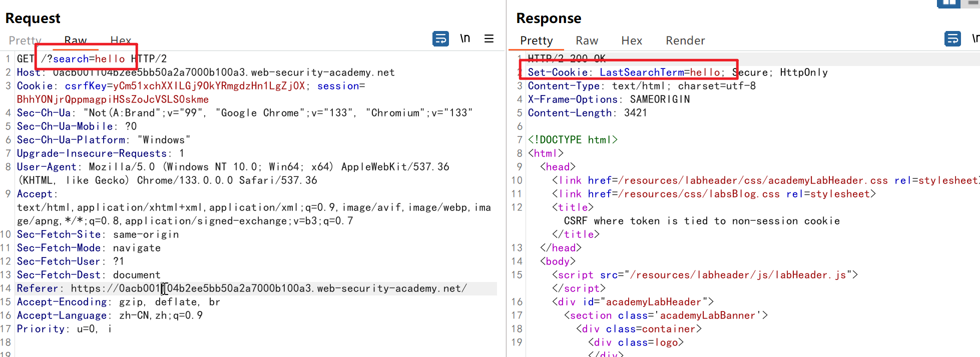Switch Request view to Hex tab
Image resolution: width=980 pixels, height=357 pixels.
[121, 40]
